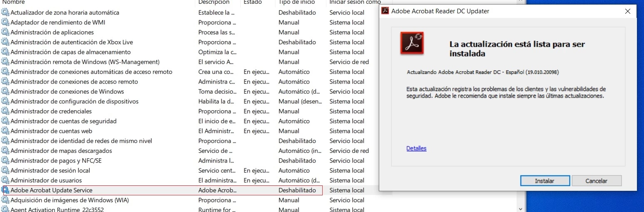Select Administrador de cuentas web service name

point(51,131)
